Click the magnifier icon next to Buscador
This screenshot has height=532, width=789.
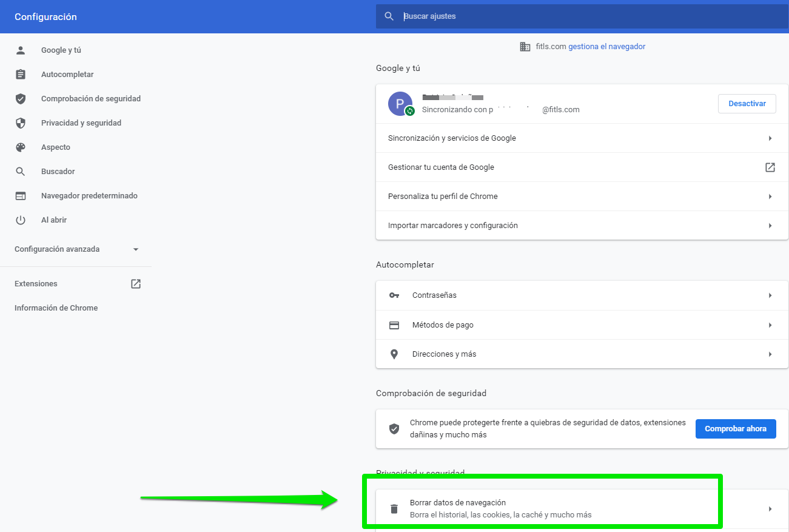coord(21,172)
